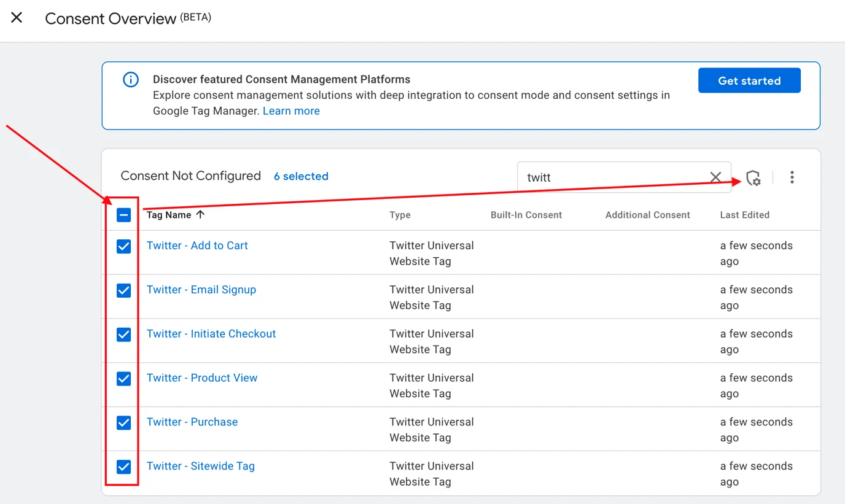Close the Consent Overview panel
Screen dimensions: 845x504
tap(16, 17)
